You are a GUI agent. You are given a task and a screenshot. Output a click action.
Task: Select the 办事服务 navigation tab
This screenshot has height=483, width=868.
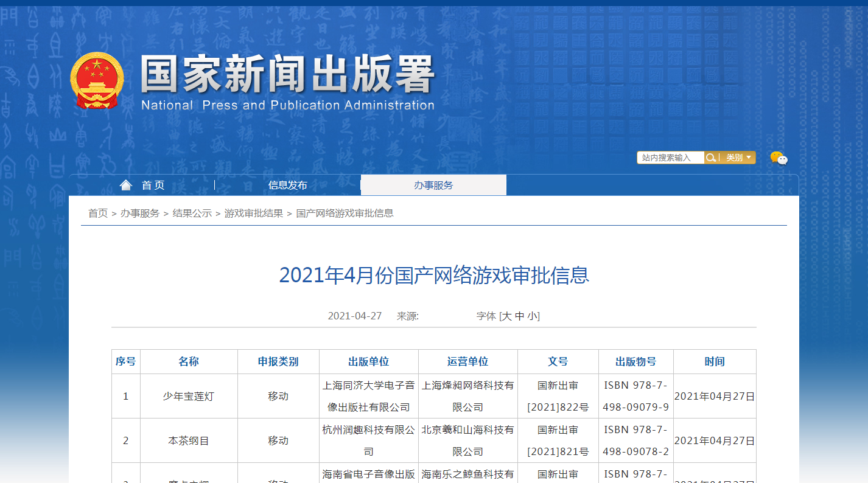pyautogui.click(x=433, y=186)
